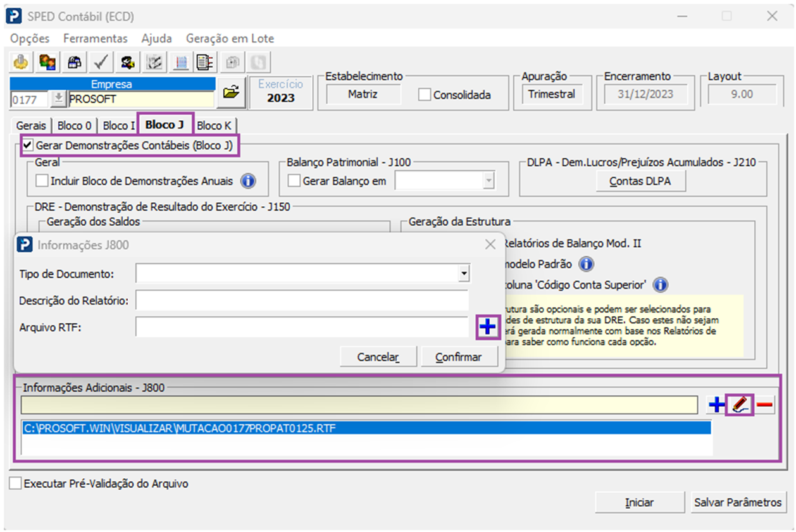This screenshot has width=796, height=532.
Task: Click the Salvar Parâmetros button
Action: [738, 503]
